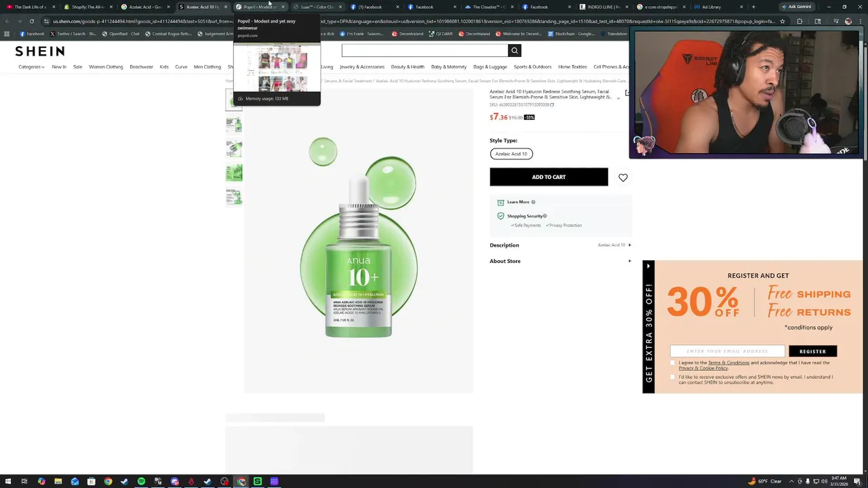Open the Kids menu
The height and width of the screenshot is (488, 868).
point(164,67)
